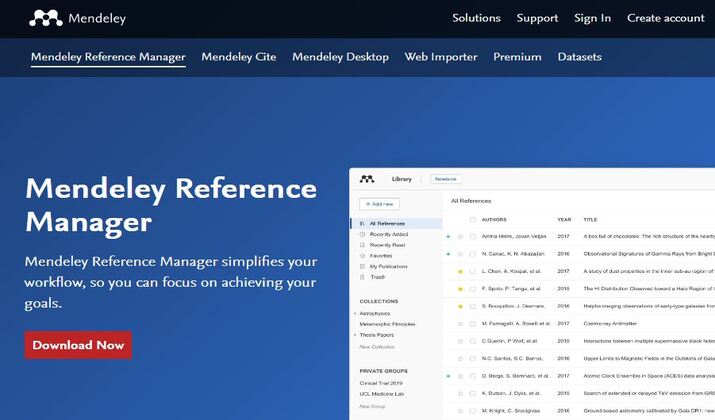Switch to the Notebook tab in the app preview

446,179
